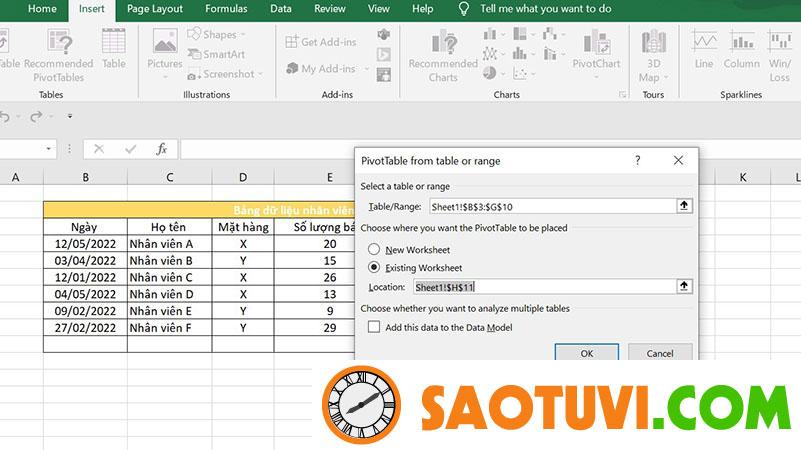The image size is (801, 450).
Task: Expand the Name Box dropdown
Action: [x=49, y=149]
